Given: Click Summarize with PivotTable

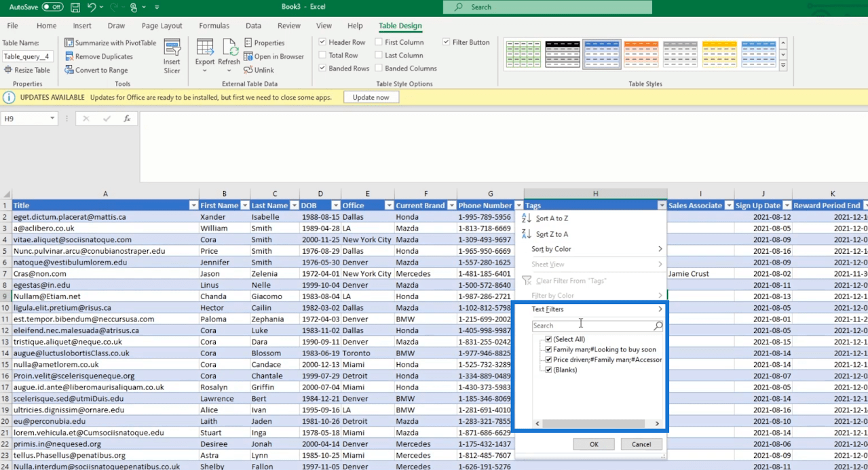Looking at the screenshot, I should point(111,43).
